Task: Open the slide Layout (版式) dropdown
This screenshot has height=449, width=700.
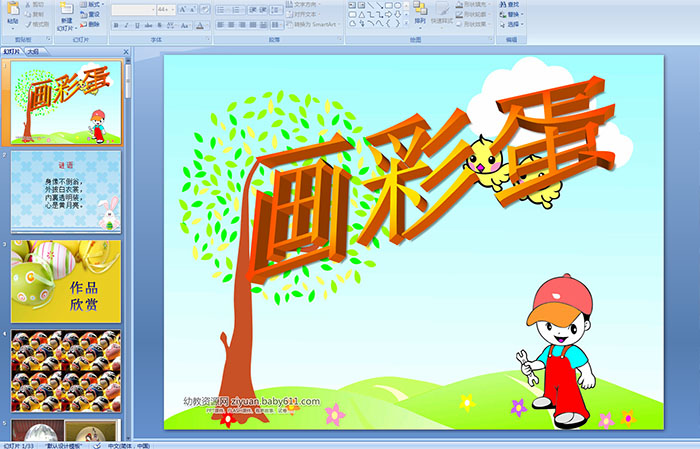Action: 92,4
